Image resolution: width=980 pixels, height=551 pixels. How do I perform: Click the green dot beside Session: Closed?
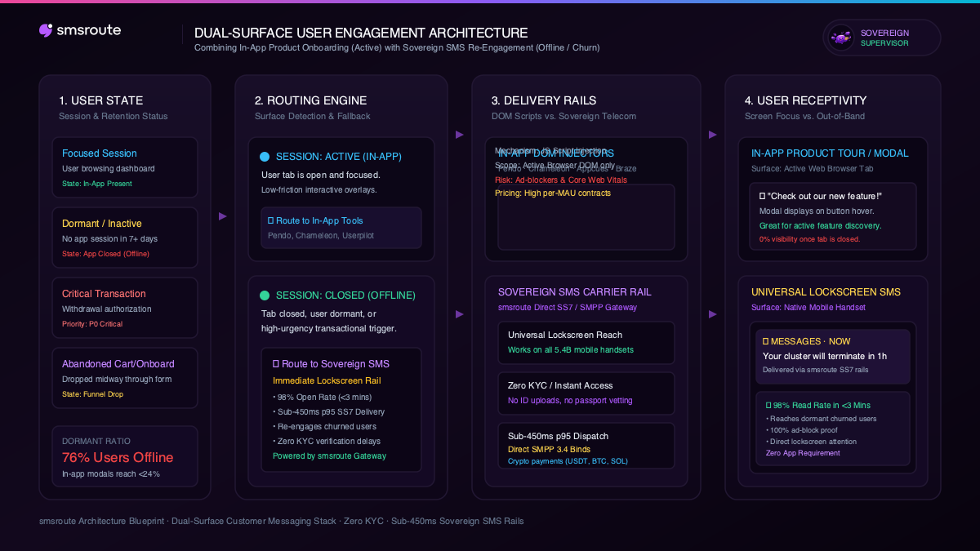(x=265, y=295)
